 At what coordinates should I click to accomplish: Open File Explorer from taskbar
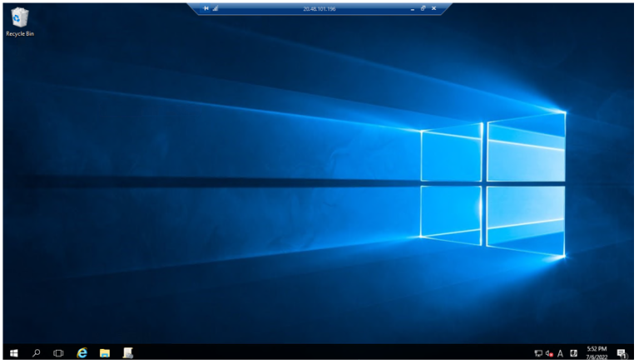coord(105,353)
